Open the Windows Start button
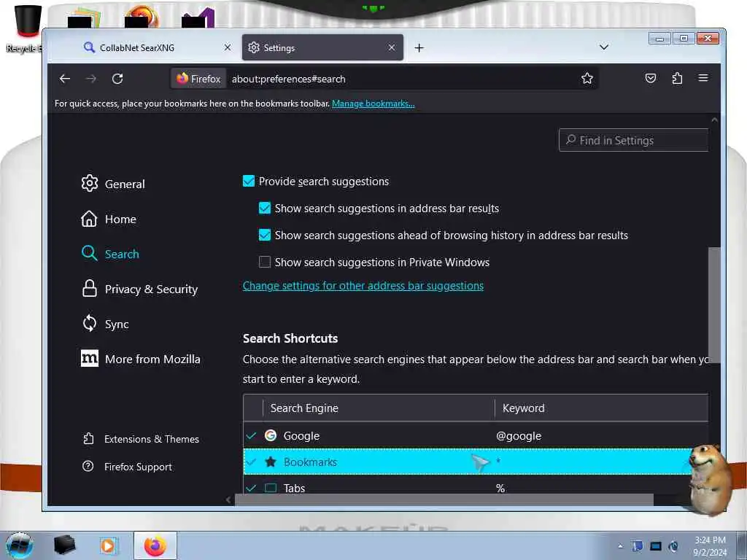Screen dimensions: 747x560 point(20,545)
